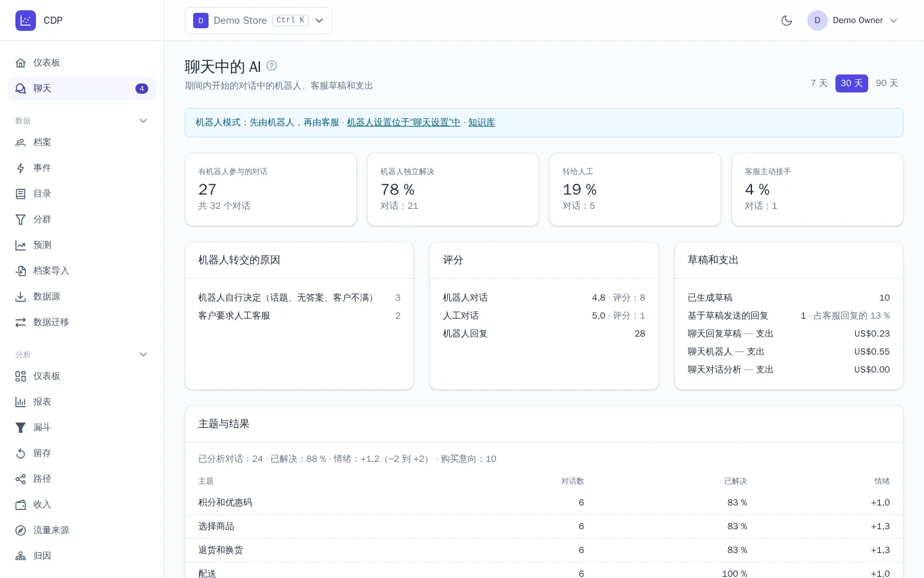Screen dimensions: 924x578
Task: Open Demo Owner account menu chevron
Action: pos(894,21)
